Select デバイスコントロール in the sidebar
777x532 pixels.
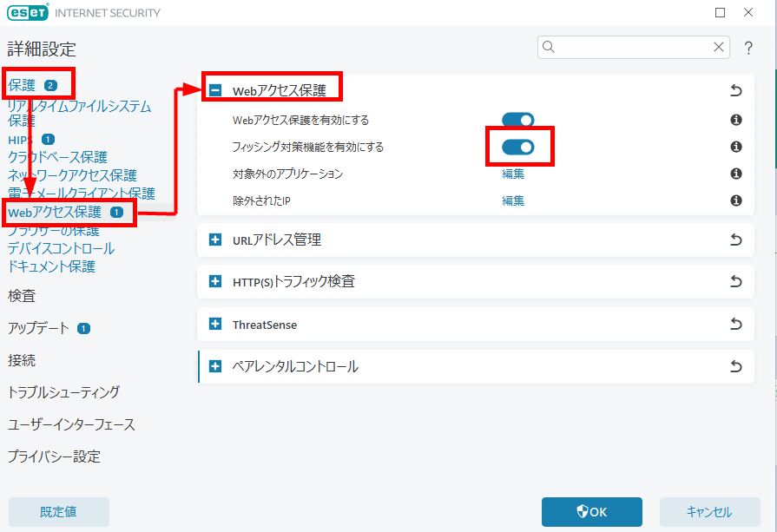[61, 249]
